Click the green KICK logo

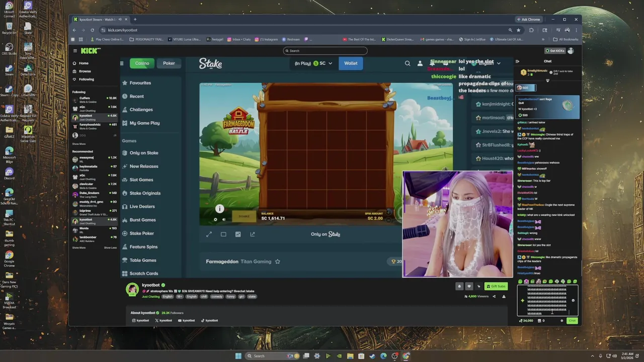[91, 51]
